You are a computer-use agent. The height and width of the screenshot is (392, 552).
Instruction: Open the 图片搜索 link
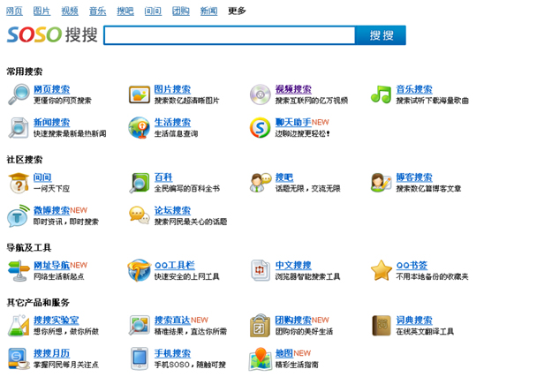tap(172, 89)
